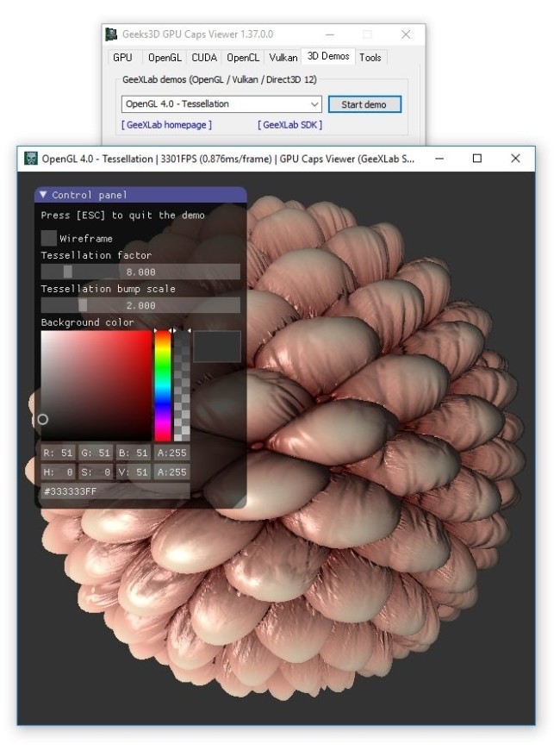The width and height of the screenshot is (560, 750).
Task: Open the CUDA tab
Action: point(204,58)
